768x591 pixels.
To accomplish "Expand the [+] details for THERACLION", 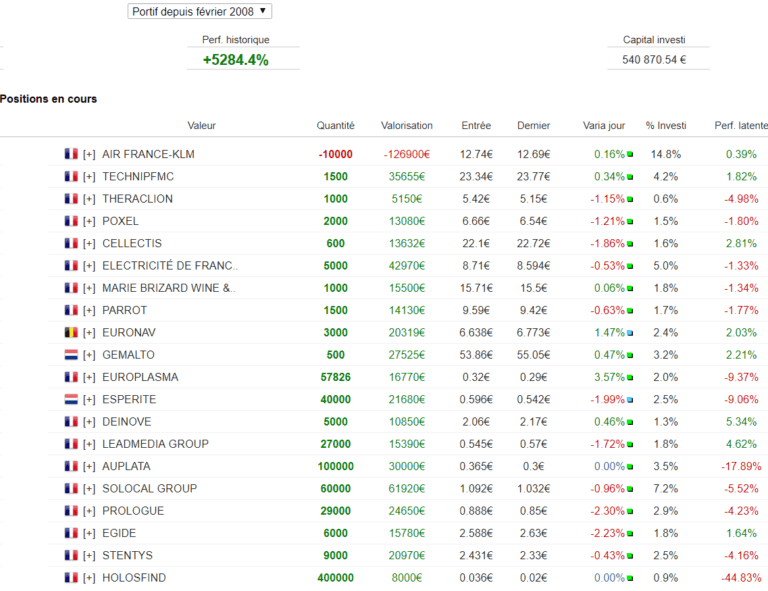I will pyautogui.click(x=89, y=199).
